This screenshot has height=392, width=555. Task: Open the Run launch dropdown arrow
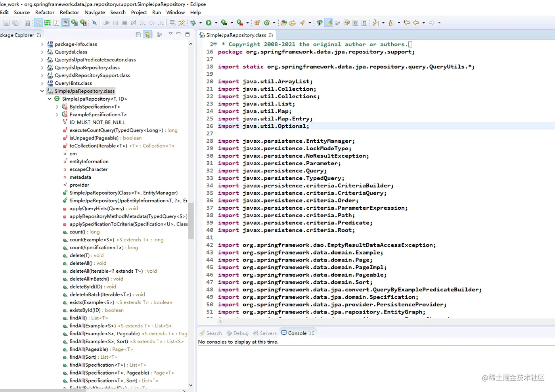tap(216, 23)
